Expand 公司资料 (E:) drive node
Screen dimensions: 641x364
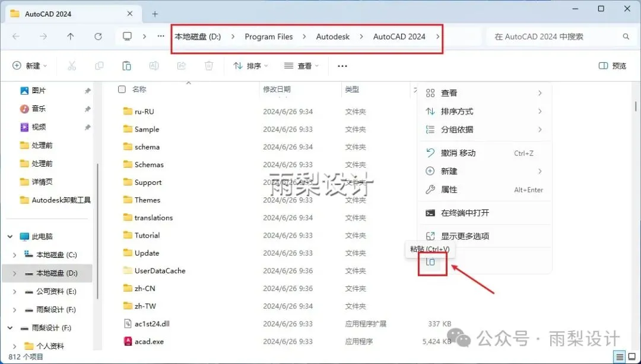tap(15, 292)
